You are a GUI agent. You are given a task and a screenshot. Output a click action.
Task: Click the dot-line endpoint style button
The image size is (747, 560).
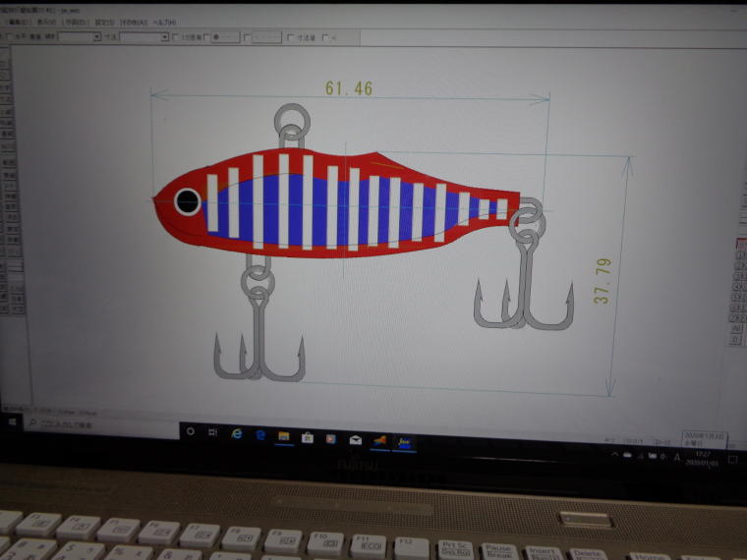[225, 37]
